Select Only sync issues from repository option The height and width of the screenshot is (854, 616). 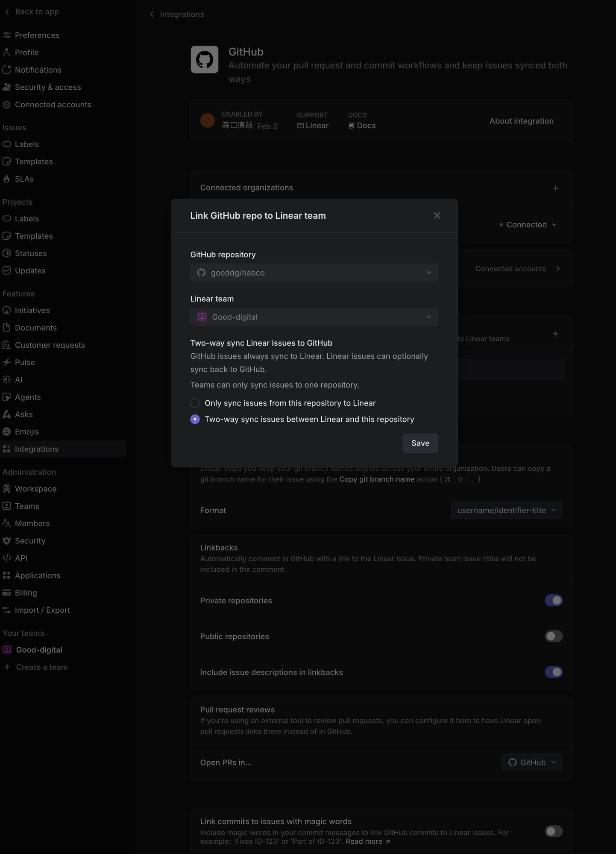195,403
